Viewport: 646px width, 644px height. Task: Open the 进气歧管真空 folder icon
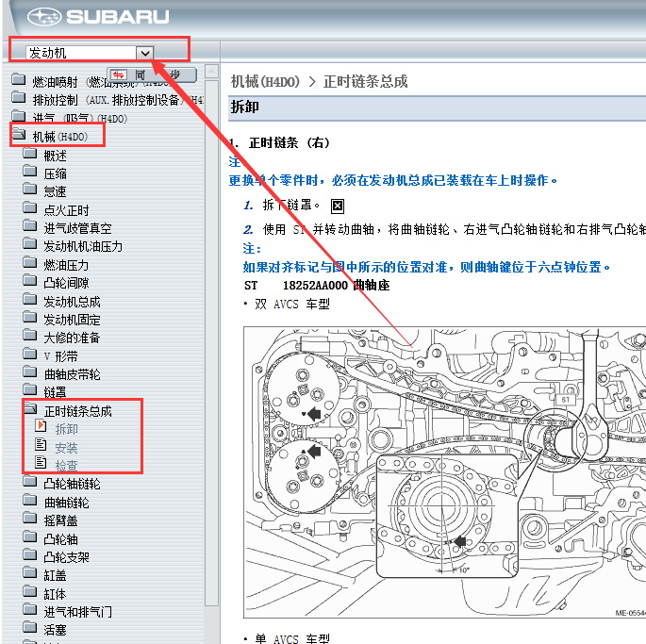[29, 225]
